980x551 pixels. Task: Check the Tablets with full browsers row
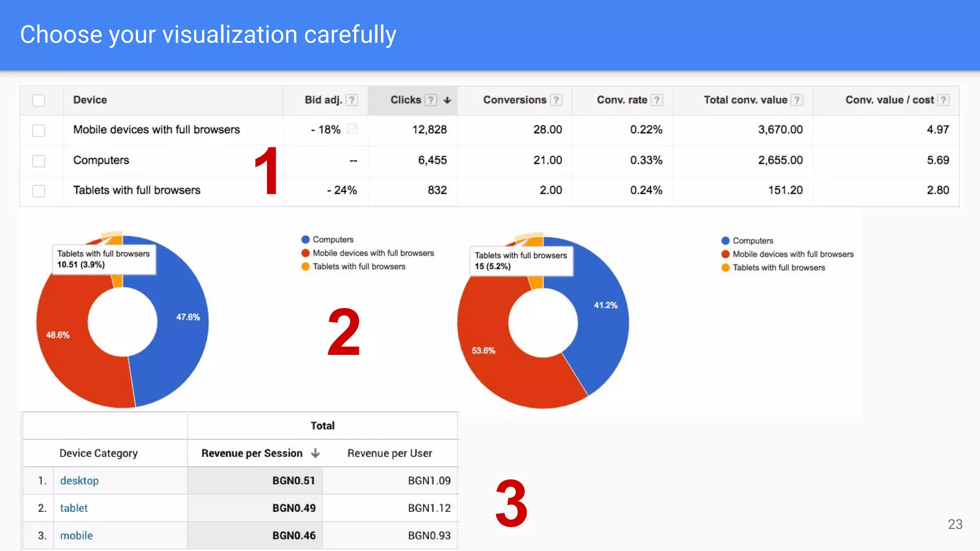pos(39,191)
